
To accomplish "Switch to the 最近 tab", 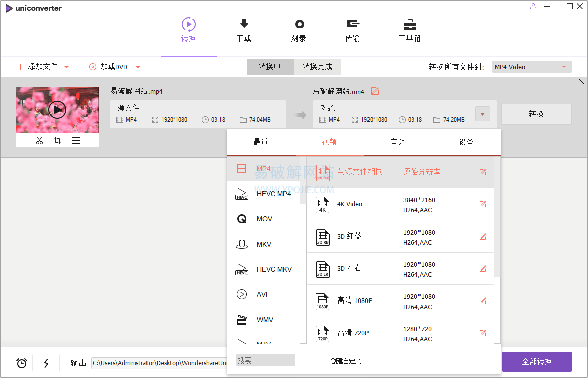I will pyautogui.click(x=261, y=142).
